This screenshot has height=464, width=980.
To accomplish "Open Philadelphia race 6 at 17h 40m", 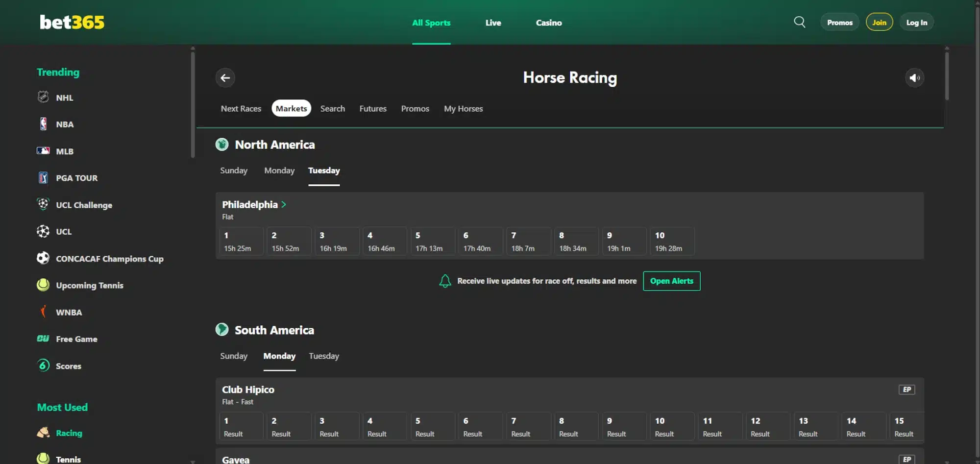I will [x=481, y=242].
